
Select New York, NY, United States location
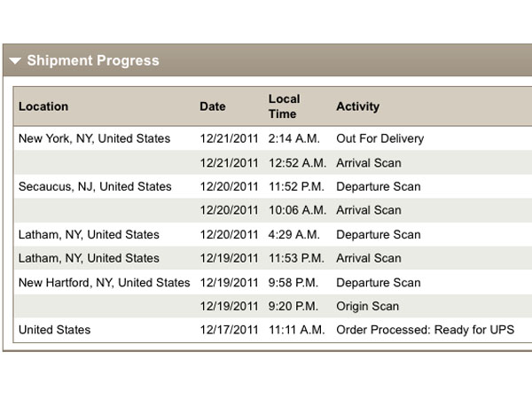pos(95,138)
